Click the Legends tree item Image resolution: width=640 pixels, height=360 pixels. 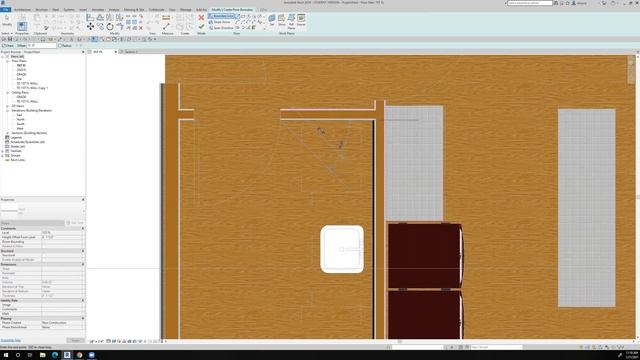[16, 138]
